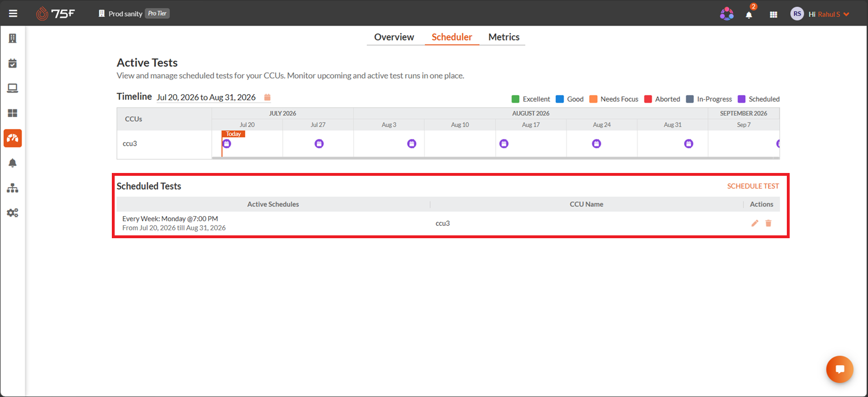Open the hamburger menu

pyautogui.click(x=13, y=14)
